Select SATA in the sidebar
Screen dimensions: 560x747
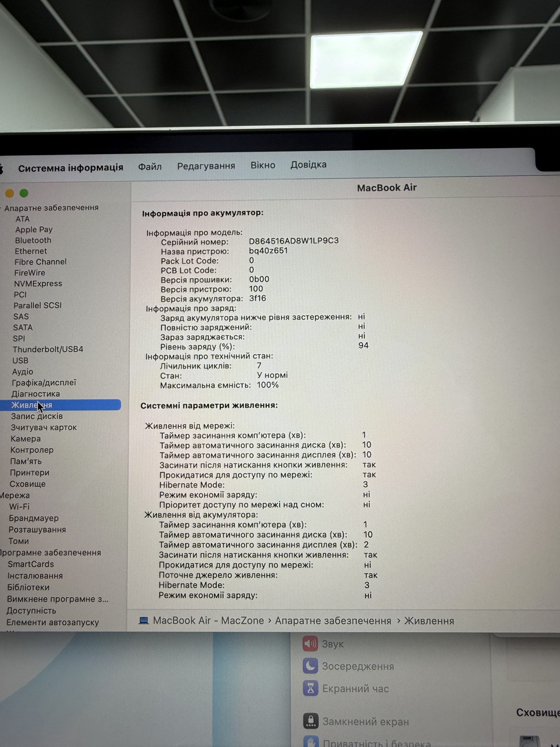click(23, 327)
